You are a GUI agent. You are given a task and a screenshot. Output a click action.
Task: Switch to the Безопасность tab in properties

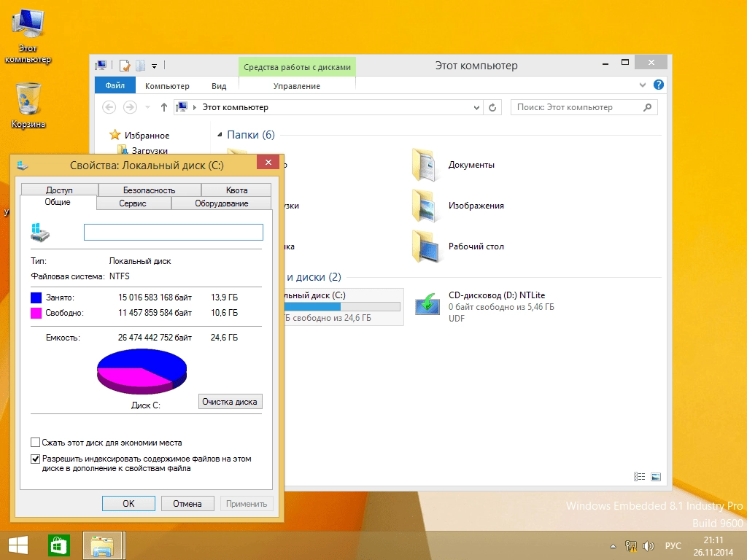149,190
